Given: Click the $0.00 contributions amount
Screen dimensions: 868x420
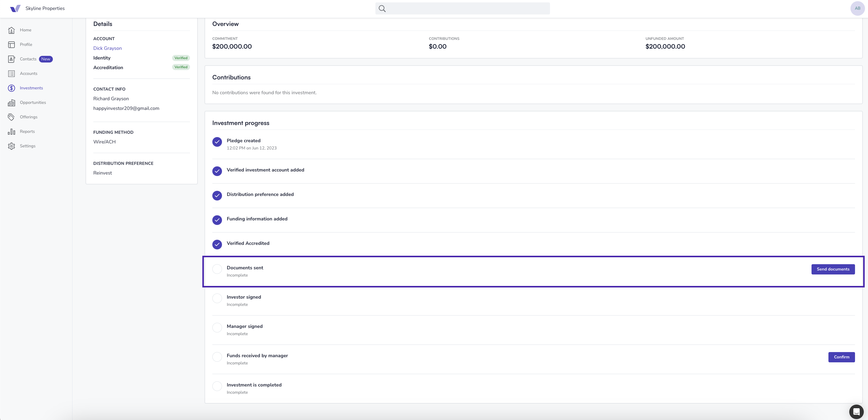Looking at the screenshot, I should pyautogui.click(x=437, y=46).
